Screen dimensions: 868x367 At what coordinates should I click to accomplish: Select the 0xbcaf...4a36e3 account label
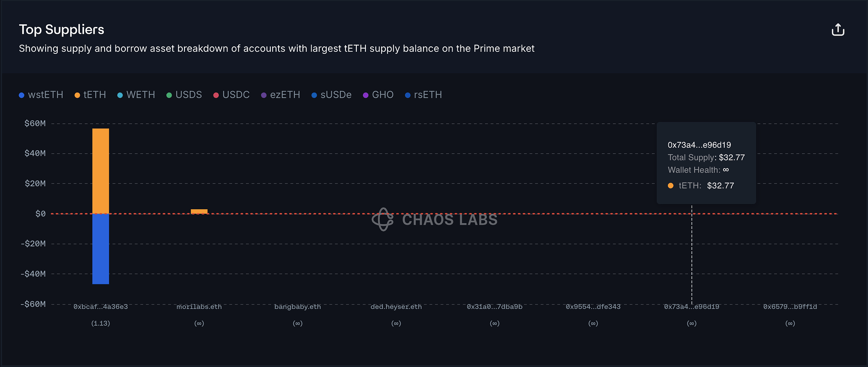pyautogui.click(x=101, y=307)
